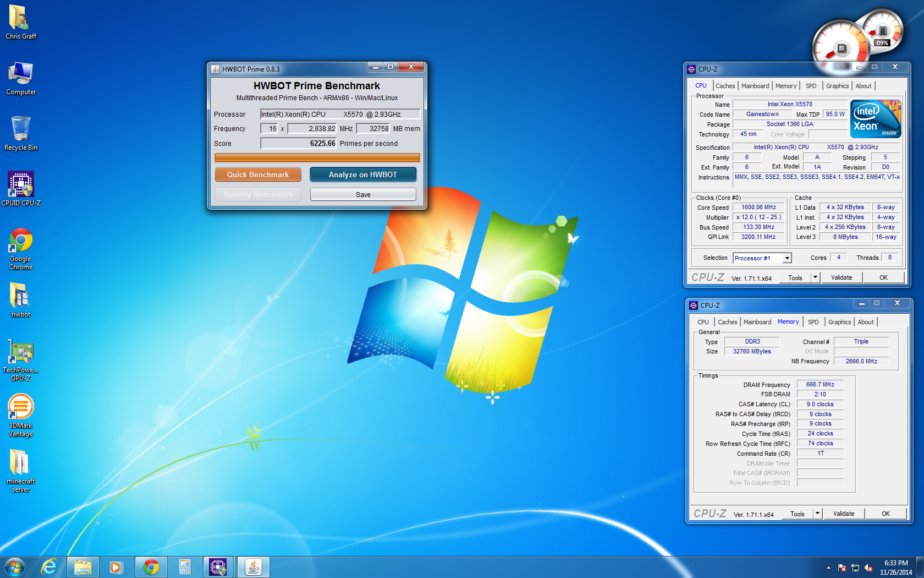Open About tab in upper CPU-Z window
This screenshot has height=578, width=924.
(x=864, y=86)
